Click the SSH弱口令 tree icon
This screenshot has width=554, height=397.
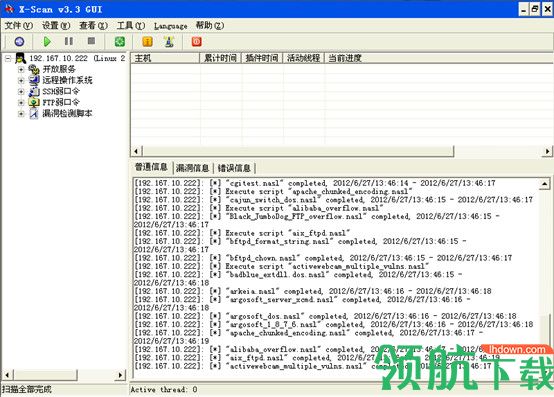34,91
